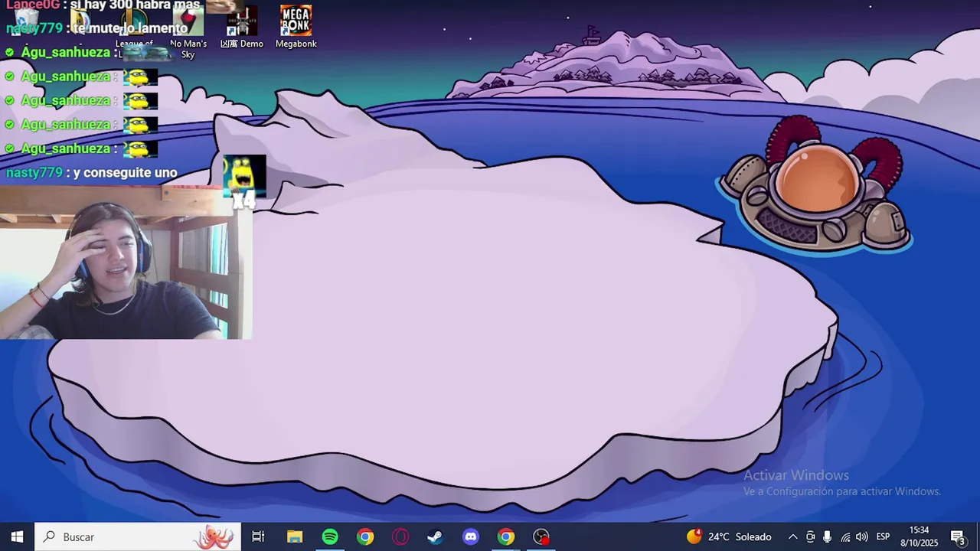The height and width of the screenshot is (551, 980).
Task: Open the notification center icon
Action: (x=958, y=536)
